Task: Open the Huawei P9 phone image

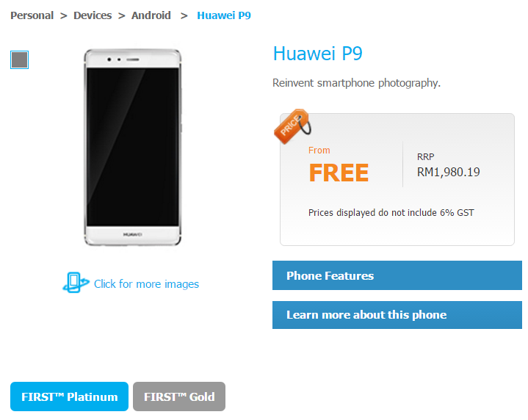Action: [x=132, y=147]
